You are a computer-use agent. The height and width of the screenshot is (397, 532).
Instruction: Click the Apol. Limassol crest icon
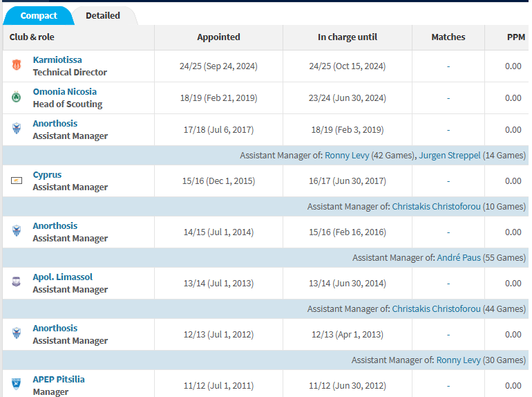tap(17, 281)
